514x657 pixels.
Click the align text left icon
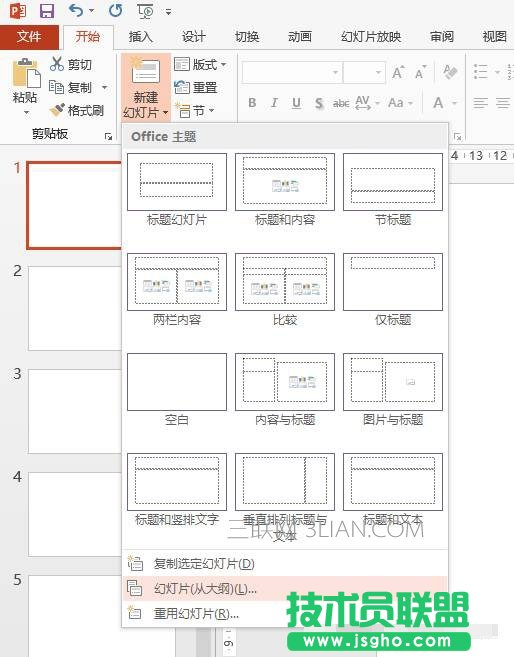(480, 103)
